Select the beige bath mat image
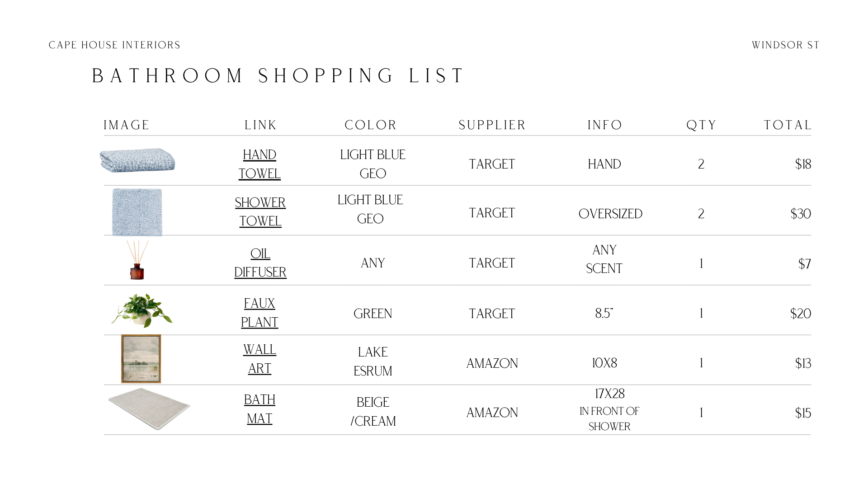 (x=149, y=409)
